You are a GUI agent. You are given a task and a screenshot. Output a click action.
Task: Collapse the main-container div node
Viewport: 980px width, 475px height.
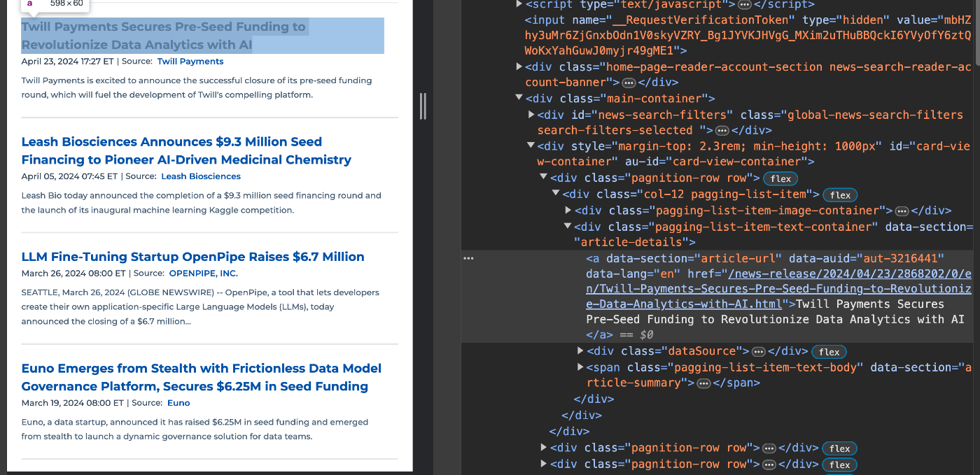(x=519, y=99)
